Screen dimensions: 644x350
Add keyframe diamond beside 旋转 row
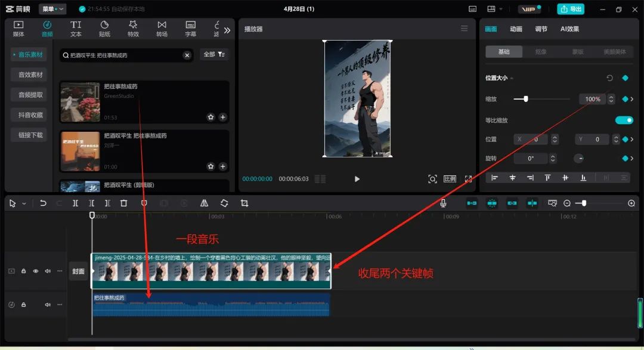625,158
